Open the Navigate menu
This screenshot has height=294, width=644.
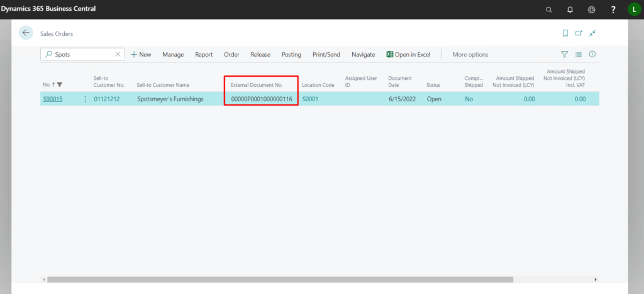tap(363, 54)
